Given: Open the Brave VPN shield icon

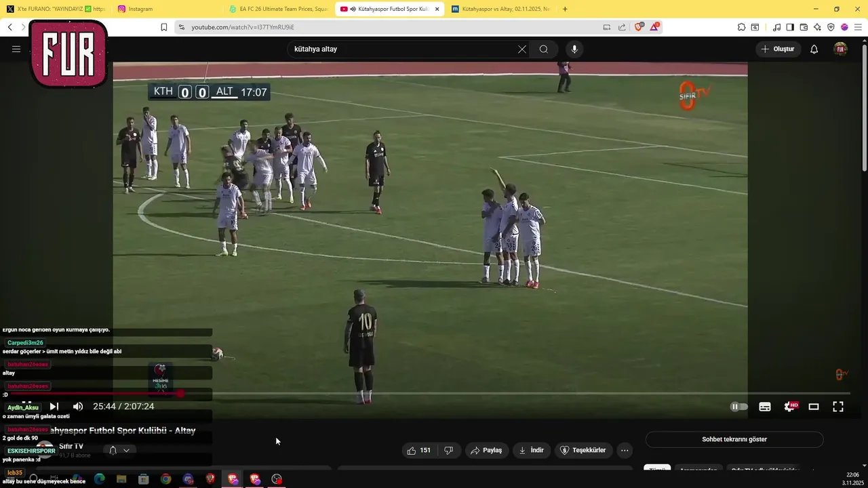Looking at the screenshot, I should tap(831, 27).
